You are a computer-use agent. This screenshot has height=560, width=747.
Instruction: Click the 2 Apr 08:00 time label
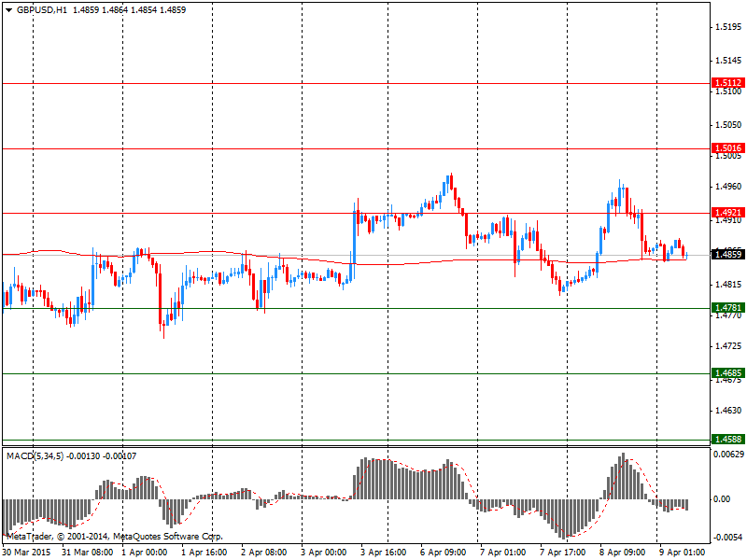click(264, 553)
